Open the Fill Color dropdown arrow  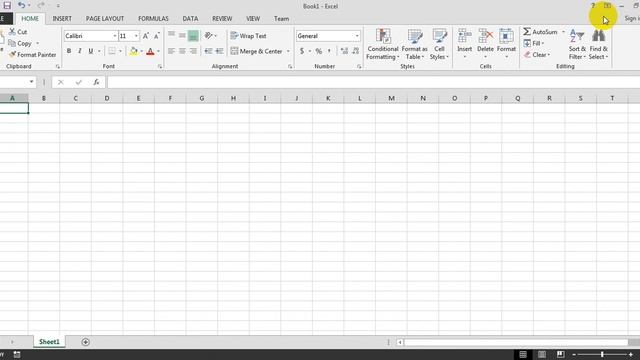point(142,51)
